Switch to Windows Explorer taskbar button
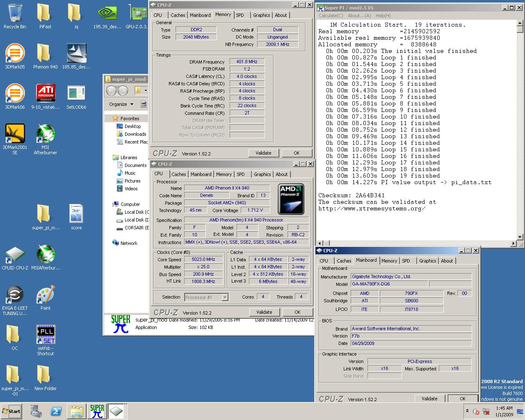The height and width of the screenshot is (420, 525). (76, 411)
